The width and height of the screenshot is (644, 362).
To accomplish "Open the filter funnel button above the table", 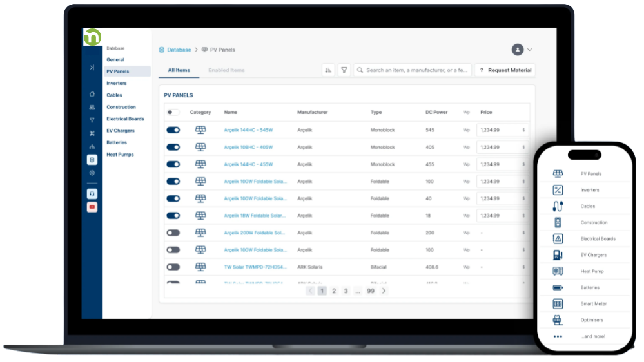I will (344, 70).
